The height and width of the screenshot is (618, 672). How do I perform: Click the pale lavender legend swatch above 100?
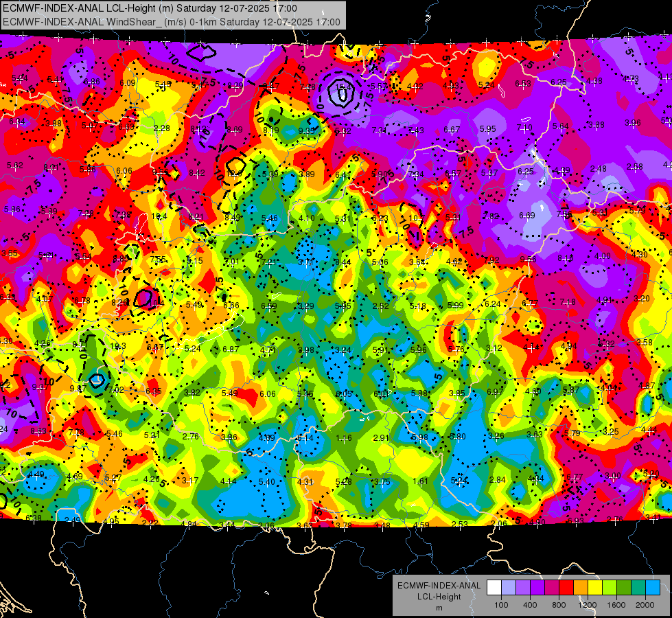coord(509,588)
